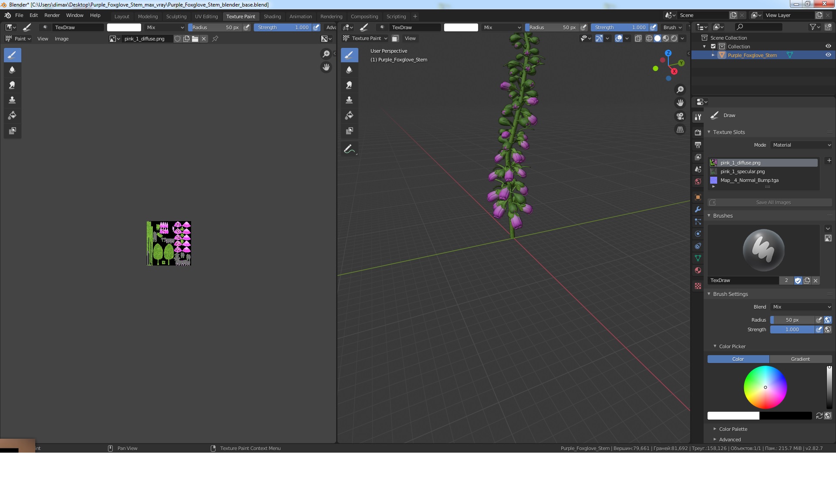Click the zoom magnifier in 3D viewport
The image size is (836, 504).
tap(680, 90)
